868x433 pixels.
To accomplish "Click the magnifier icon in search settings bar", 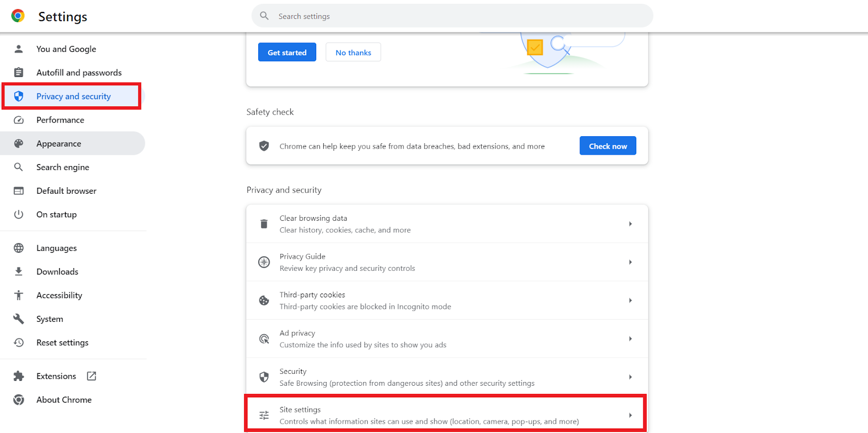I will click(264, 16).
